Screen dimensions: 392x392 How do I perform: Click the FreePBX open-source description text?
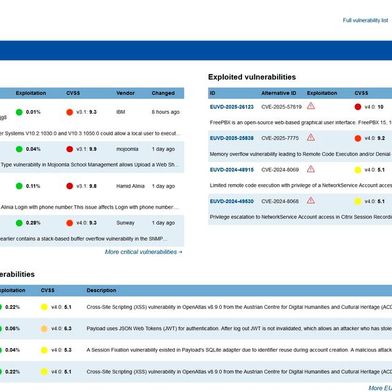pyautogui.click(x=301, y=123)
